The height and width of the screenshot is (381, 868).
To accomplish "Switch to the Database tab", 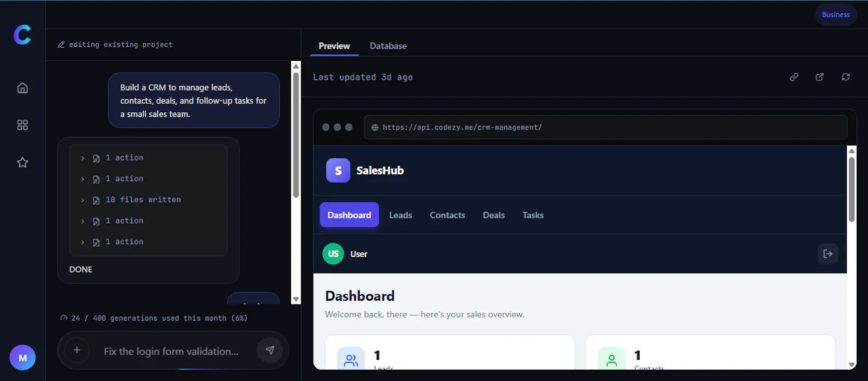I will coord(388,46).
